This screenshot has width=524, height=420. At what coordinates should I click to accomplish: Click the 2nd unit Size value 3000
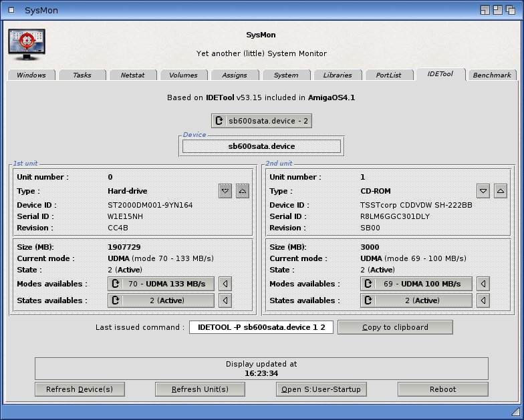(x=370, y=247)
